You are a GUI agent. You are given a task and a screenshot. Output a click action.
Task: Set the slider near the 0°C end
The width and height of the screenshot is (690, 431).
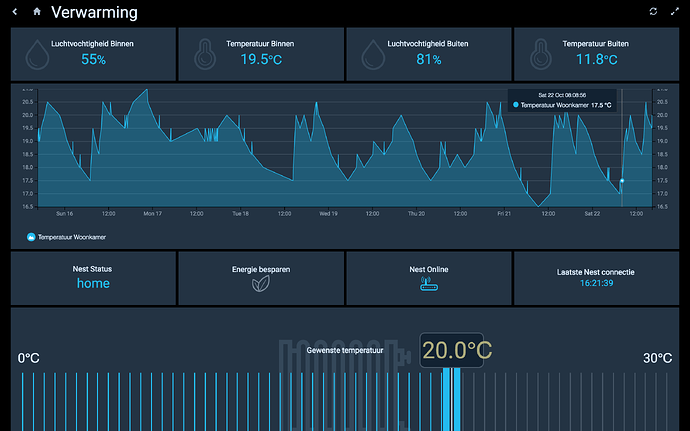click(x=23, y=402)
